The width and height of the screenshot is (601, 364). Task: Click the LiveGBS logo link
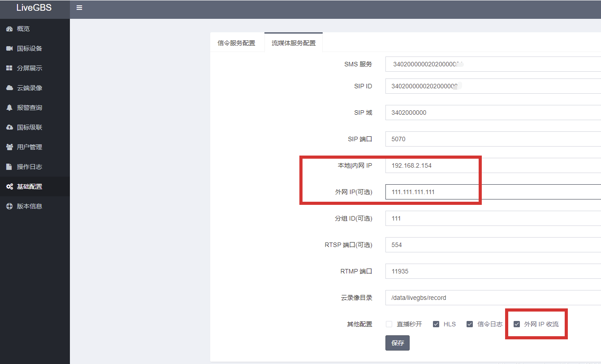click(34, 8)
